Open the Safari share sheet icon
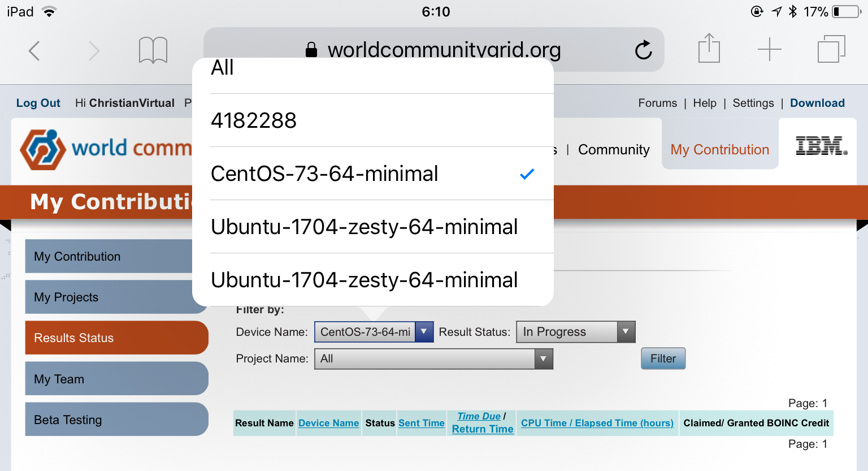Screen dimensions: 868x471 coord(709,49)
